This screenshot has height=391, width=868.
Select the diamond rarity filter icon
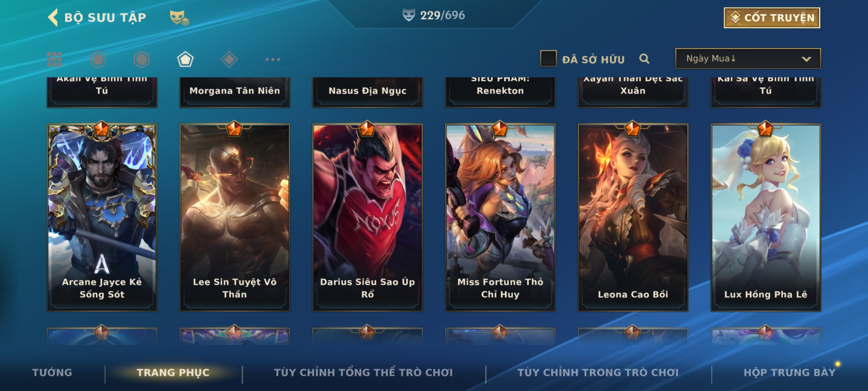[x=229, y=59]
